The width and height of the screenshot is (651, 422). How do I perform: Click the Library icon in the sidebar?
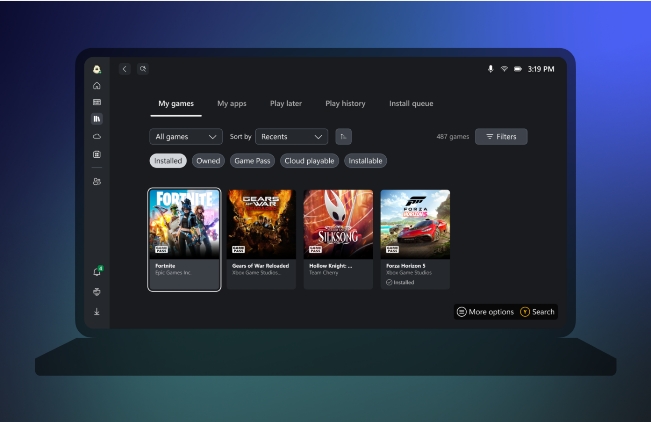[97, 119]
